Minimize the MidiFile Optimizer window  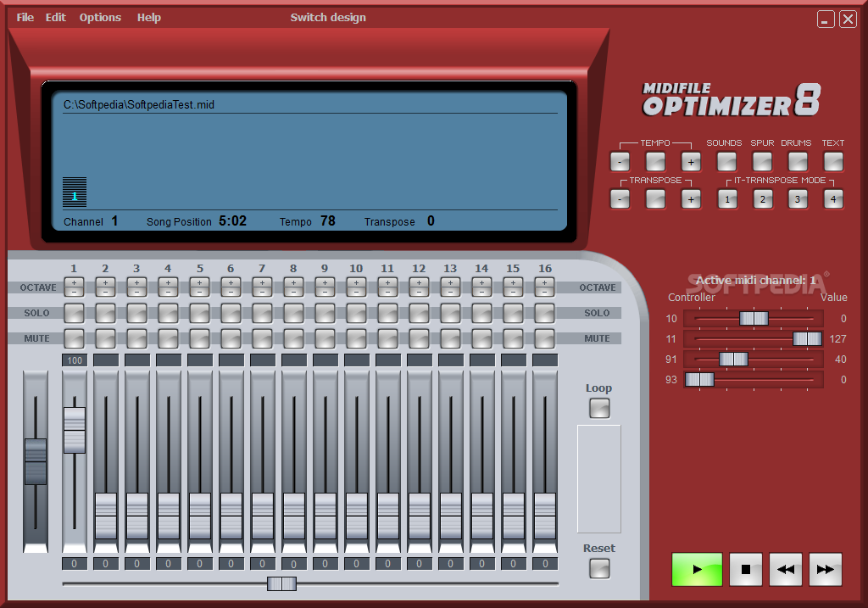[826, 20]
